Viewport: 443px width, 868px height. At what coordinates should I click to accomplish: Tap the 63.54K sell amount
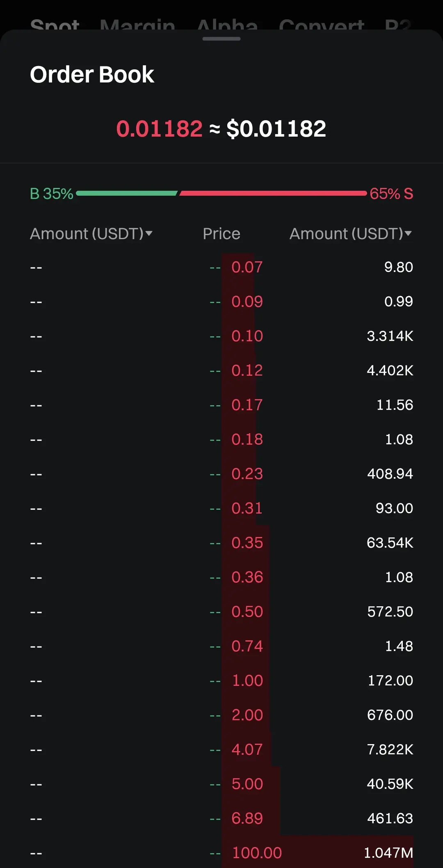[390, 543]
